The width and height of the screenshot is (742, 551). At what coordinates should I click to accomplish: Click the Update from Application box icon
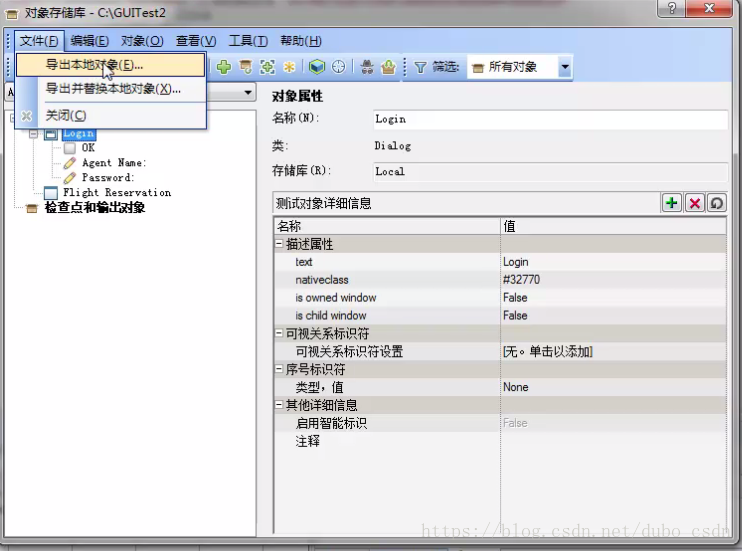(246, 67)
